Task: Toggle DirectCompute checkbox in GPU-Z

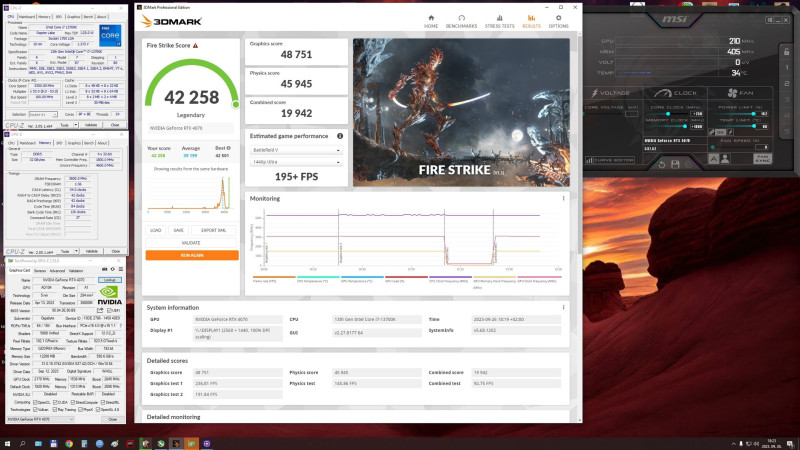Action: [73, 403]
